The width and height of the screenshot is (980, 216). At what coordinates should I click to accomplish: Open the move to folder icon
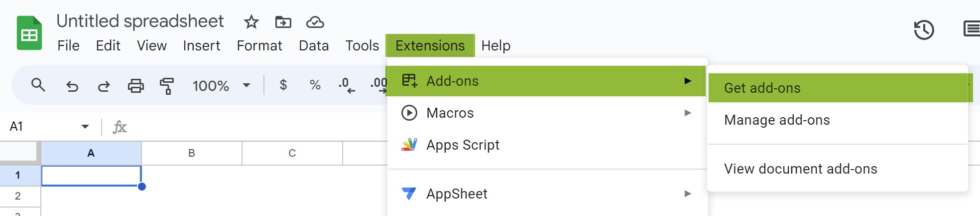point(283,22)
